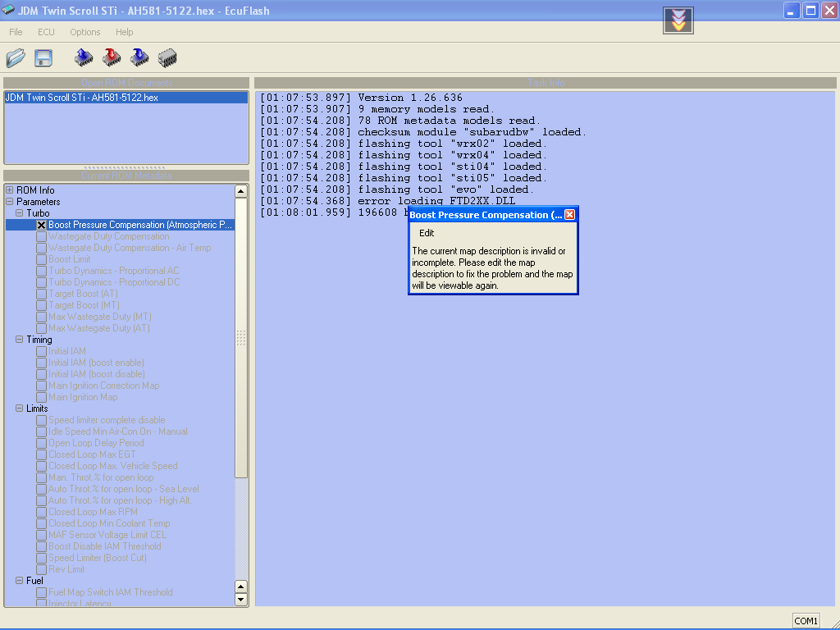Viewport: 840px width, 630px height.
Task: Select Open Loop Delay Period item
Action: 96,443
